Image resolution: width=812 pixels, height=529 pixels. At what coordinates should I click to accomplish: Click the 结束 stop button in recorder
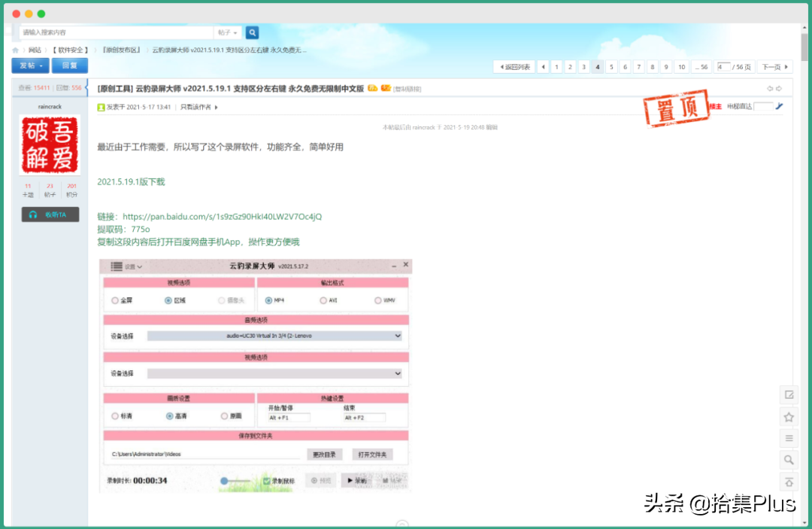point(392,480)
